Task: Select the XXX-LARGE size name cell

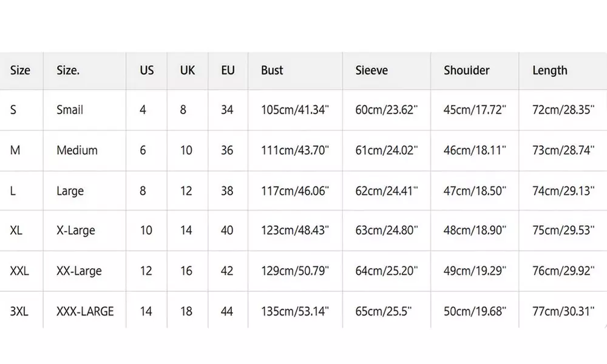Action: 85,311
